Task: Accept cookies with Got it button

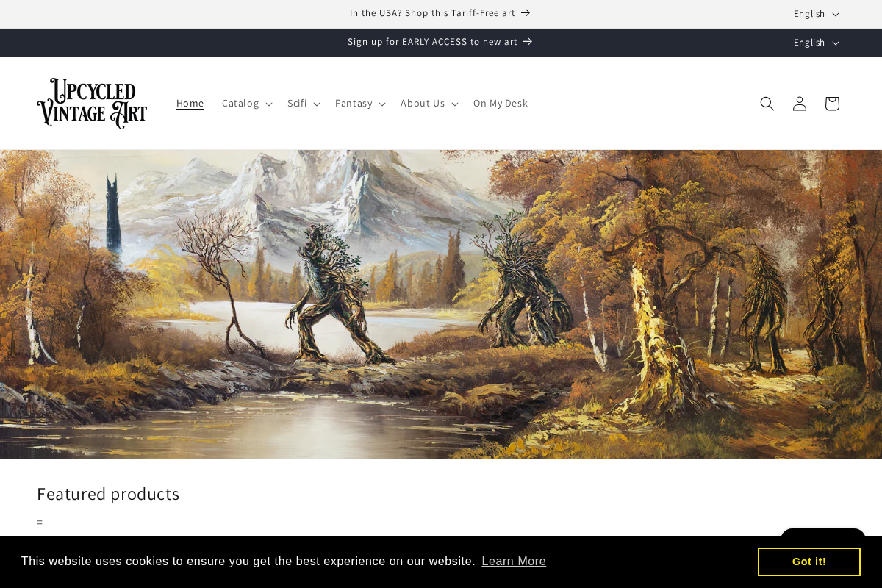Action: [x=808, y=562]
